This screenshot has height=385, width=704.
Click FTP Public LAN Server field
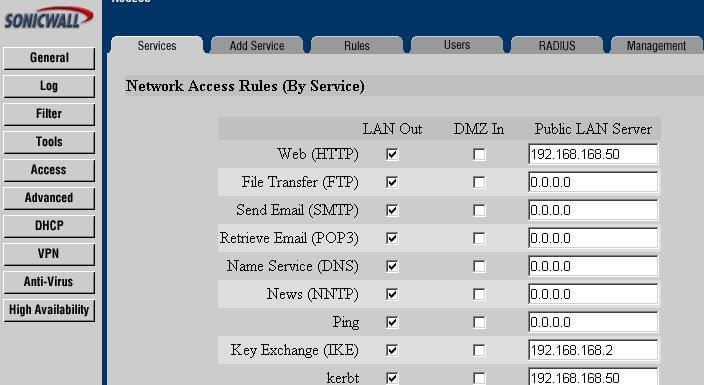tap(593, 182)
